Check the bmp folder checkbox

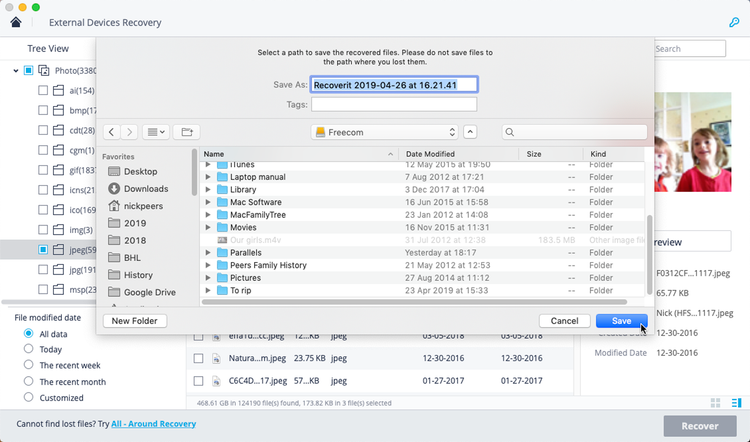click(x=43, y=110)
